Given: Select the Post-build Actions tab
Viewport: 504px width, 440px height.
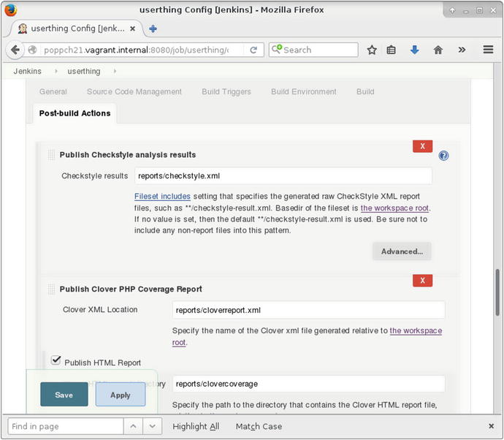Looking at the screenshot, I should (x=75, y=113).
